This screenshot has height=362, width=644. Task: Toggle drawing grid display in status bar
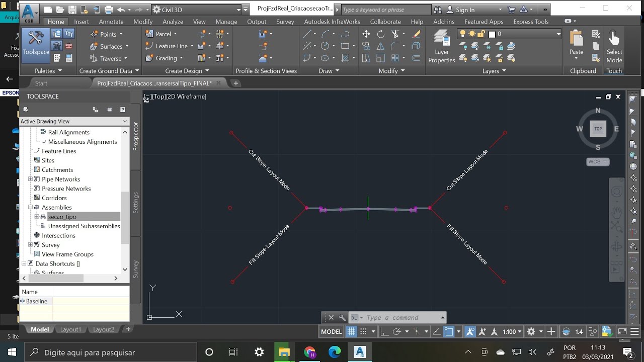coord(351,331)
